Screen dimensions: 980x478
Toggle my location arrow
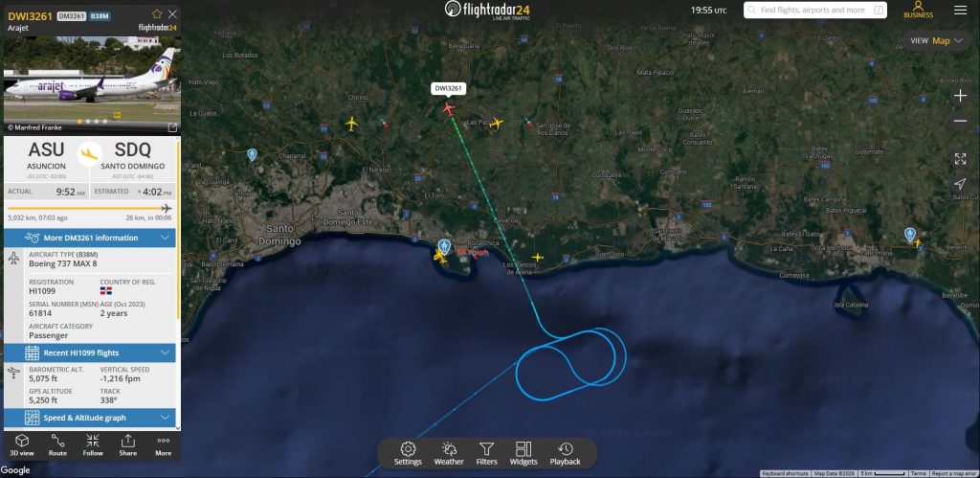point(960,184)
